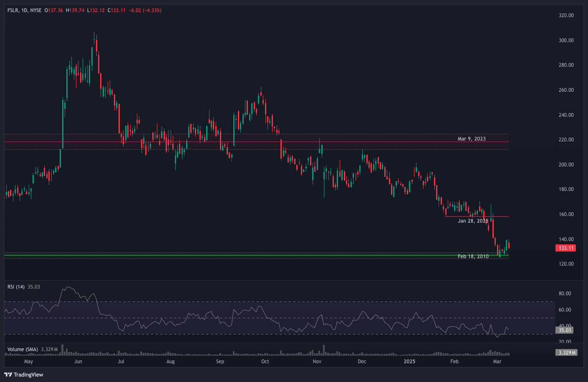Image resolution: width=588 pixels, height=382 pixels.
Task: Select the Feb 18, 2010 support label
Action: point(473,256)
